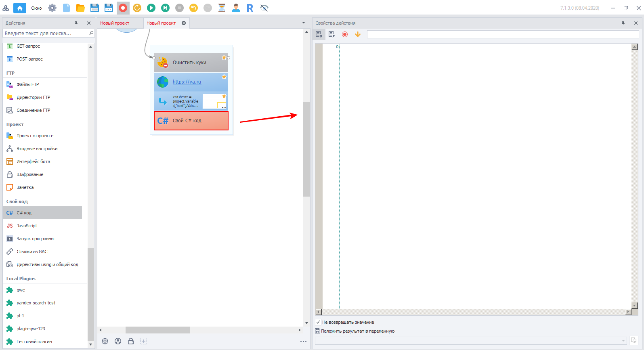Toggle Не возвращать значение checkbox
Image resolution: width=644 pixels, height=350 pixels.
coord(318,322)
